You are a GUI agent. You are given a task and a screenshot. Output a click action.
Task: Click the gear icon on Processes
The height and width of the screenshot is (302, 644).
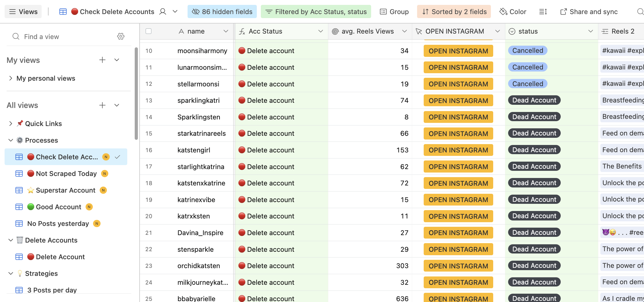pyautogui.click(x=20, y=140)
